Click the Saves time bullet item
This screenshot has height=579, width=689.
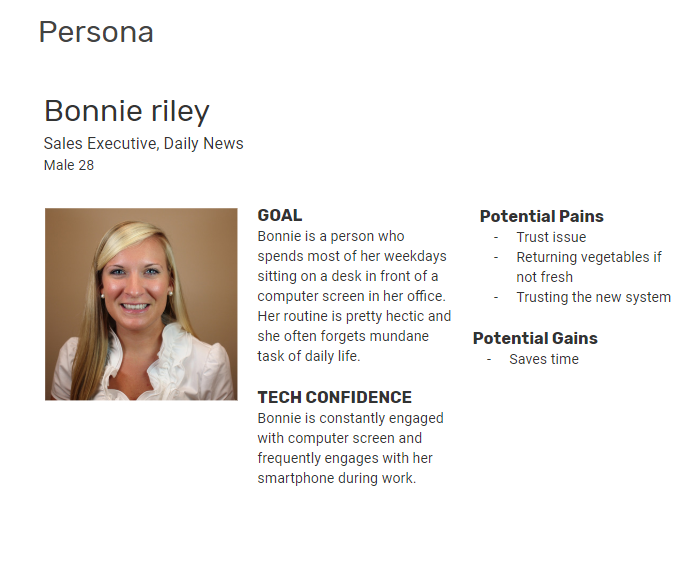click(x=543, y=359)
